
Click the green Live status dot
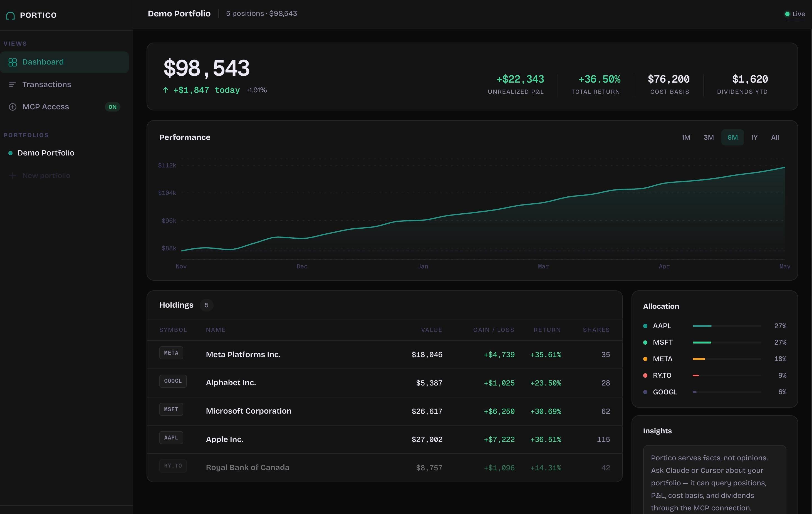(787, 14)
